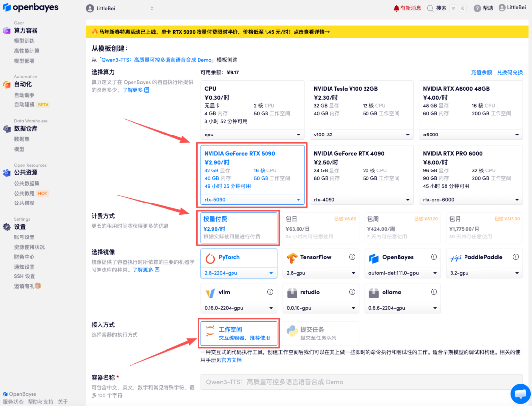The width and height of the screenshot is (532, 406).
Task: Open vllm version 0.16.0-2204-gpu dropdown
Action: (x=239, y=308)
